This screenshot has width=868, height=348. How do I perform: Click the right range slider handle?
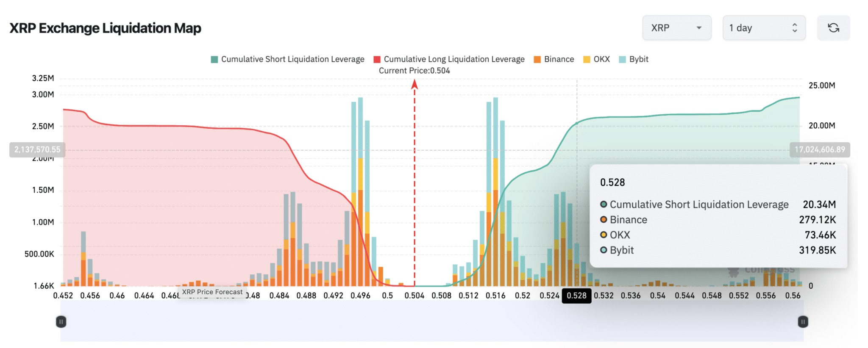[x=803, y=322]
